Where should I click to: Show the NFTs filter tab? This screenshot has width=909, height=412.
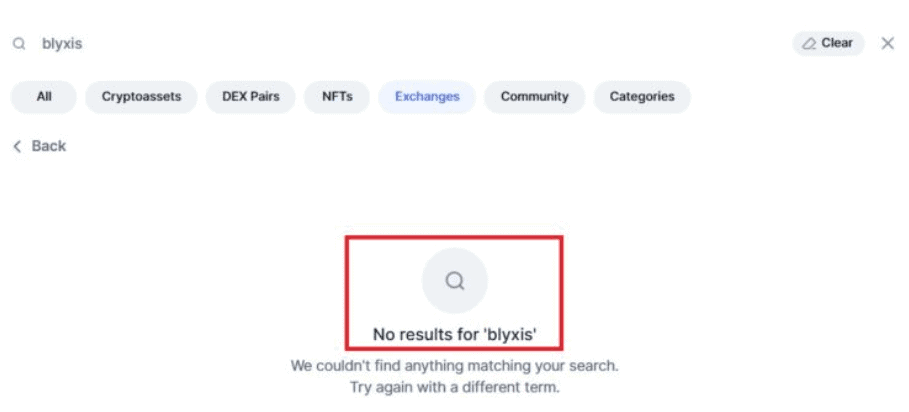click(337, 97)
